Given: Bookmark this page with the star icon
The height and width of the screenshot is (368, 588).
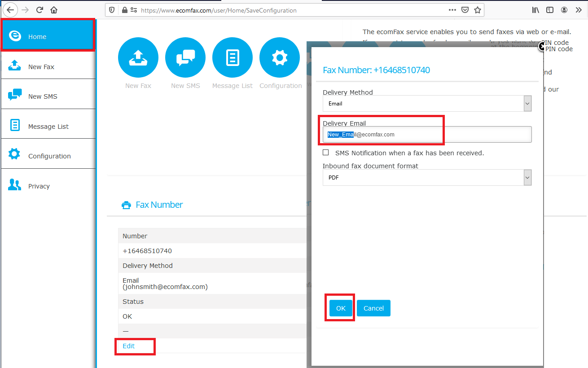Looking at the screenshot, I should [x=478, y=10].
